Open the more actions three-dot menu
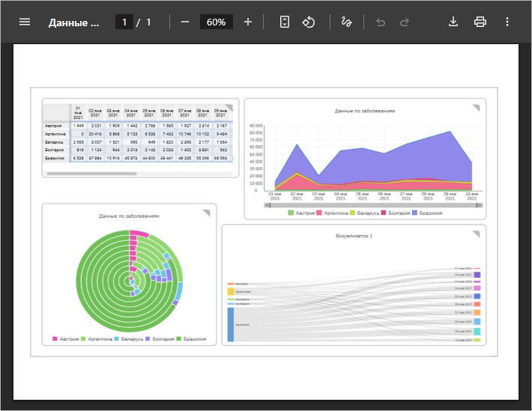This screenshot has width=532, height=411. point(507,22)
